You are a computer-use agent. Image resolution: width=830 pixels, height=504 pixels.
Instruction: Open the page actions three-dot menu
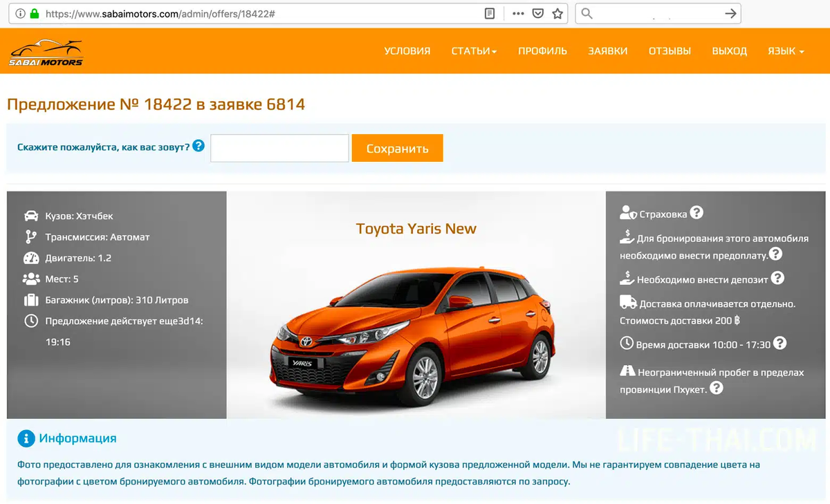click(518, 14)
